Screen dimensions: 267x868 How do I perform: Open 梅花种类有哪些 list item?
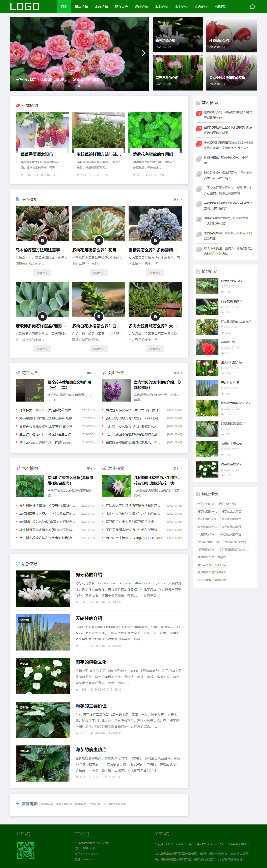coord(47,410)
